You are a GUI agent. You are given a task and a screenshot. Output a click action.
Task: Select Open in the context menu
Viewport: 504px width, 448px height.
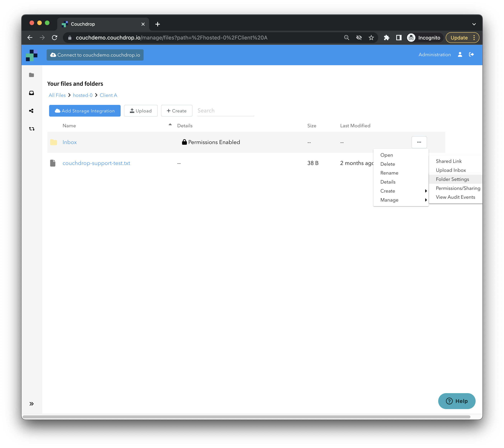(401, 155)
